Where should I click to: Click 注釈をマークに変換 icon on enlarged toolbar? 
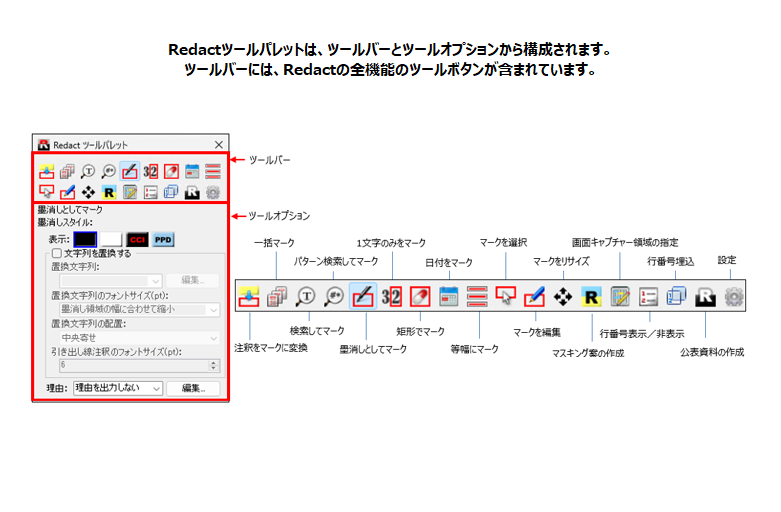pyautogui.click(x=249, y=297)
